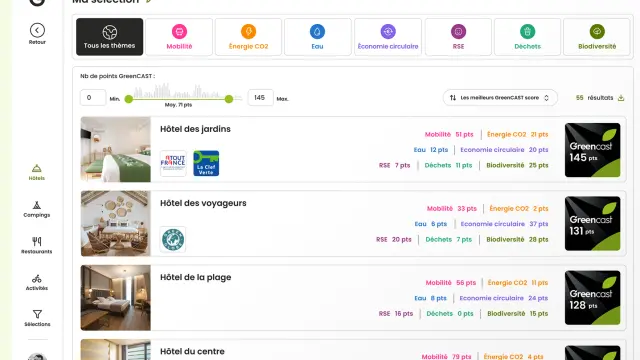640x360 pixels.
Task: Click Biodiversité 25 pts on Hôtel des jardins
Action: (517, 165)
